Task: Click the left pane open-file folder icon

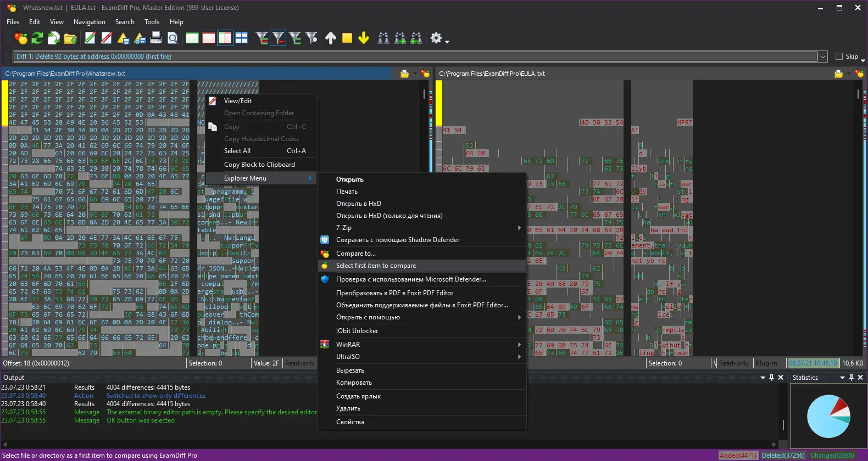Action: click(404, 74)
